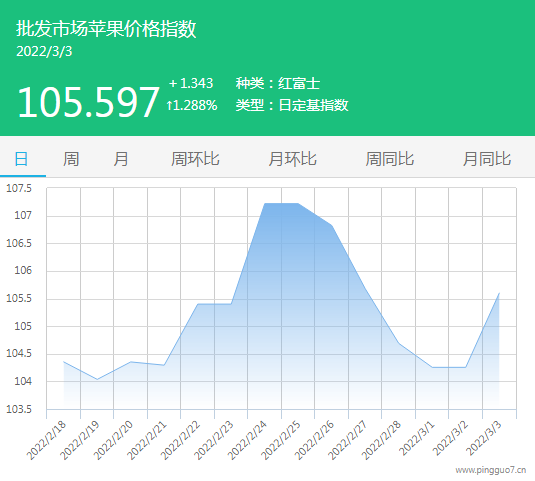
Task: Click the change value +1.343
Action: (x=191, y=83)
